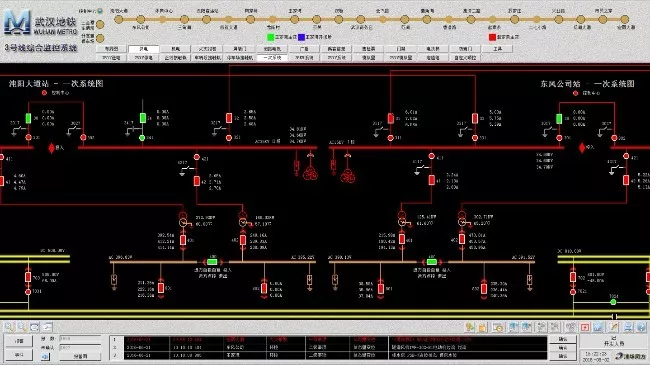Viewport: 650px width, 365px height.
Task: Click the top input field in bottom-left alarm panel
Action: click(80, 339)
